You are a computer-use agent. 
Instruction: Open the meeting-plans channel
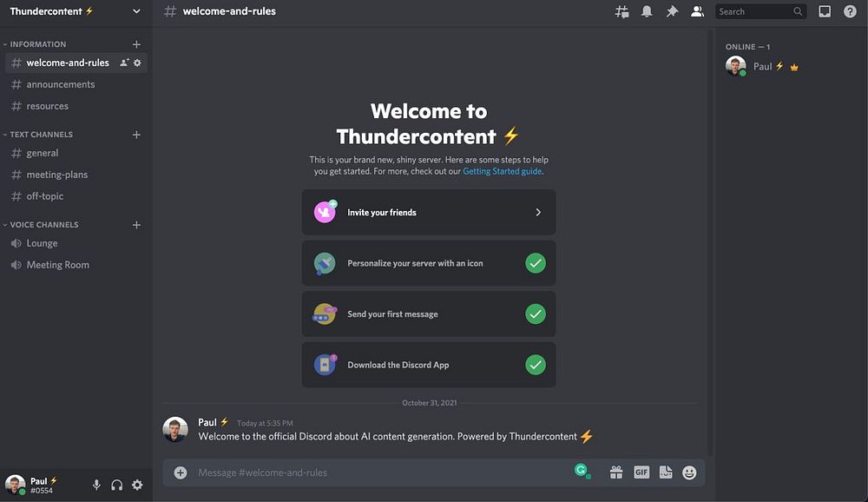coord(76,175)
